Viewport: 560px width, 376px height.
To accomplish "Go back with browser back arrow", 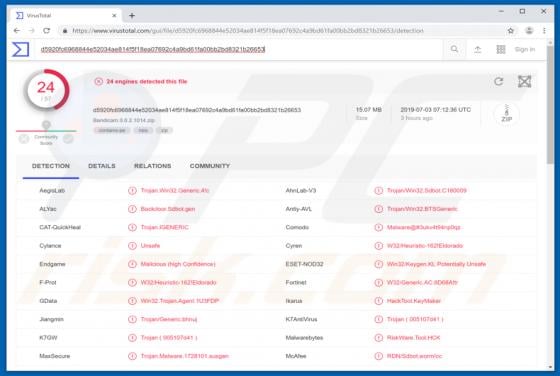I will tap(16, 31).
